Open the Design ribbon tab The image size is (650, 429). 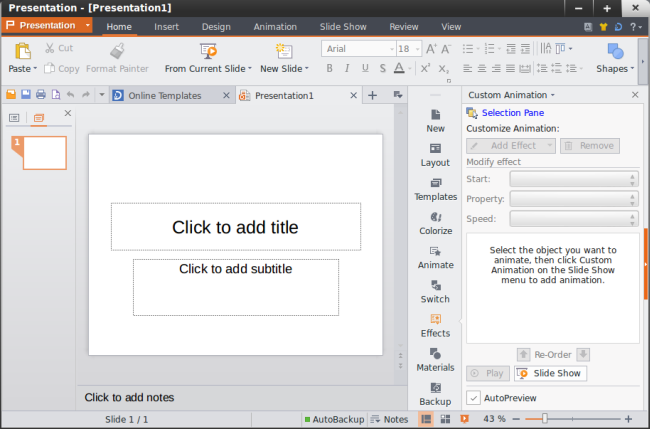pyautogui.click(x=216, y=27)
